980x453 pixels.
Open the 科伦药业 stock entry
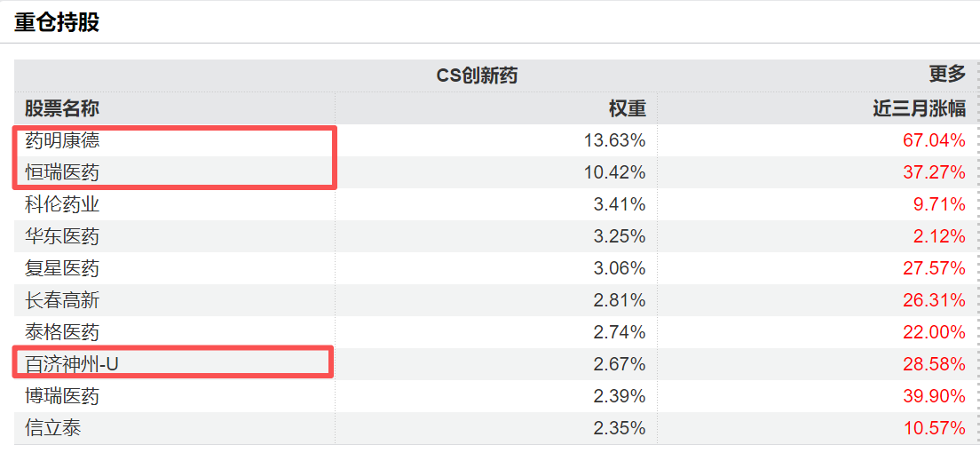(62, 204)
